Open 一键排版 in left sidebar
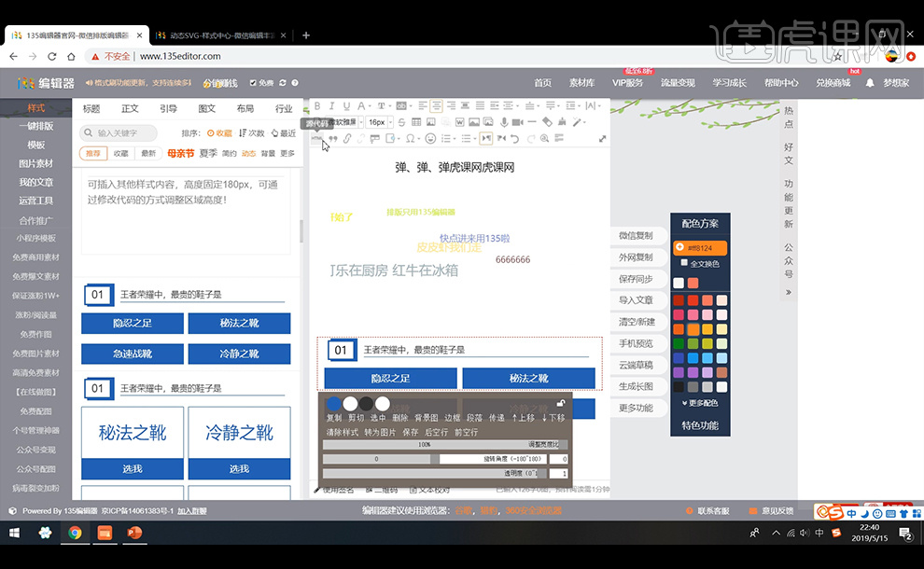Screen dimensions: 924x569 (x=36, y=126)
